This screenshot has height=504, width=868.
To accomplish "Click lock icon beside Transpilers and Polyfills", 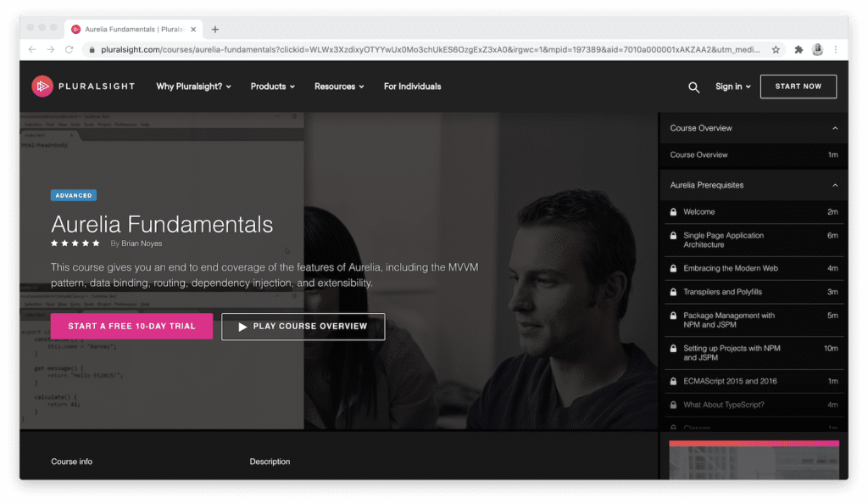I will click(x=673, y=292).
